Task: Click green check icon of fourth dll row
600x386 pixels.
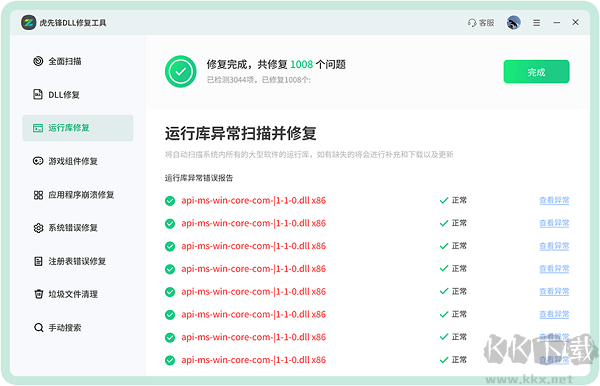Action: pos(170,269)
